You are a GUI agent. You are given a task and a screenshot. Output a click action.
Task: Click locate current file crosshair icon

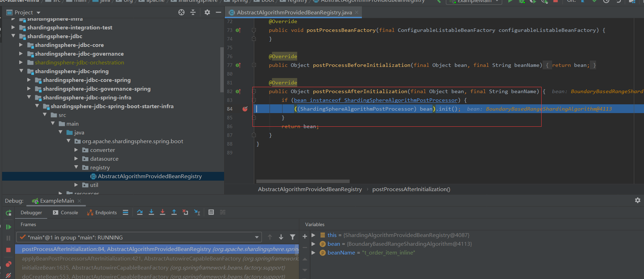click(x=181, y=12)
